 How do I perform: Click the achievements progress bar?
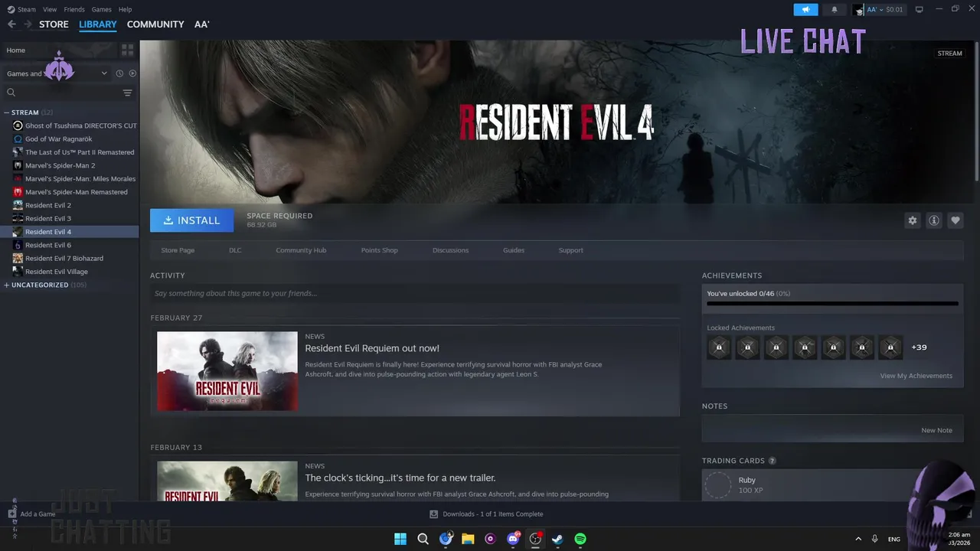[x=832, y=304]
